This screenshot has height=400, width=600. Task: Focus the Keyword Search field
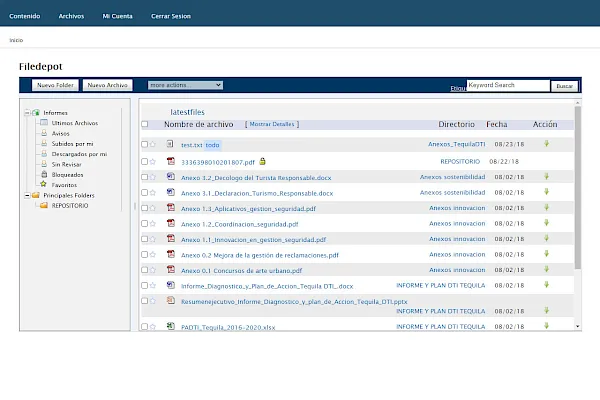tap(508, 85)
